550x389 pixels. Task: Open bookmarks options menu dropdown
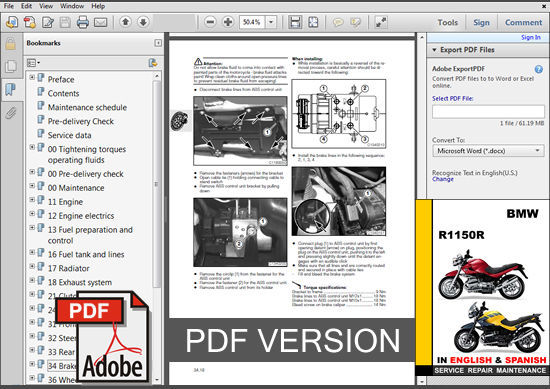[x=33, y=63]
